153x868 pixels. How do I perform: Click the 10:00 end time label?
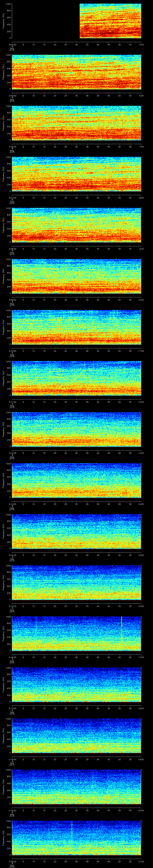coord(141,300)
